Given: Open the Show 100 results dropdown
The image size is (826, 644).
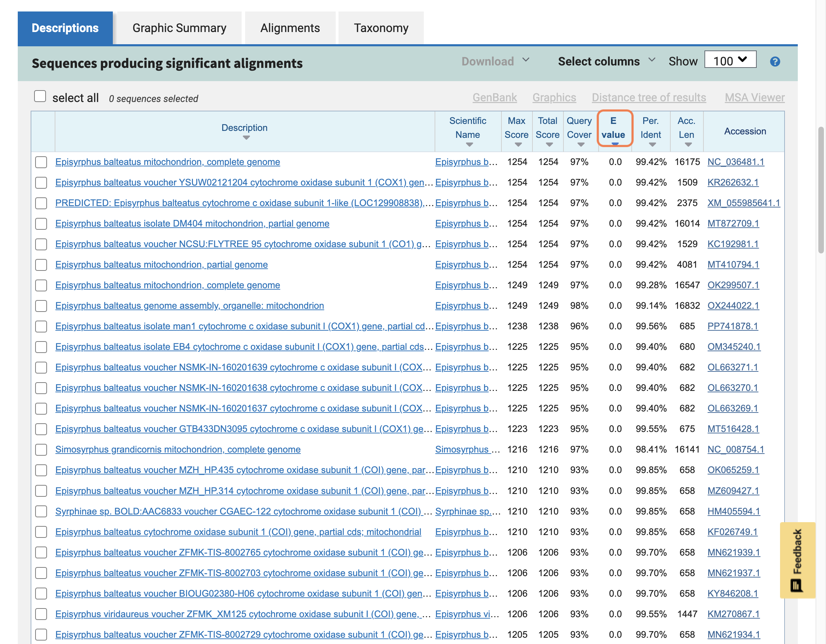Looking at the screenshot, I should click(730, 60).
